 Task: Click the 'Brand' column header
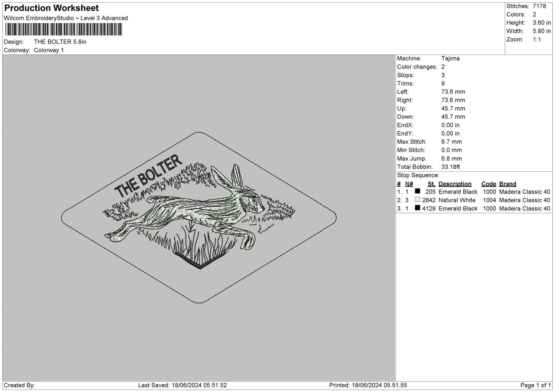(x=508, y=184)
